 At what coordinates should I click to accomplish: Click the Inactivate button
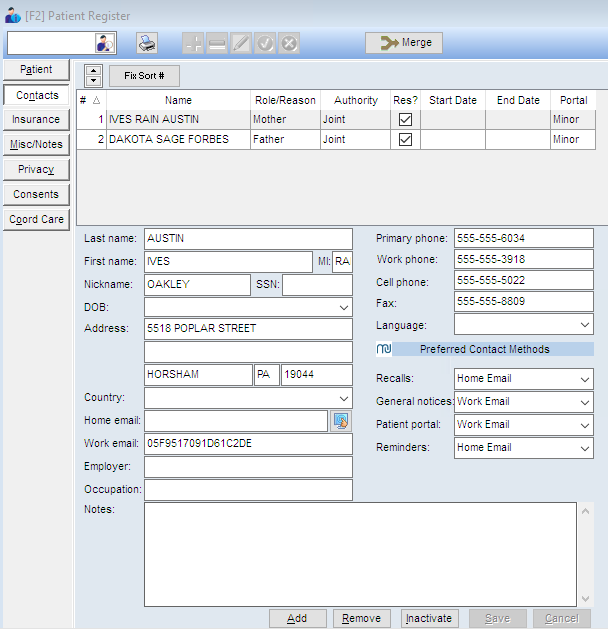pyautogui.click(x=431, y=619)
